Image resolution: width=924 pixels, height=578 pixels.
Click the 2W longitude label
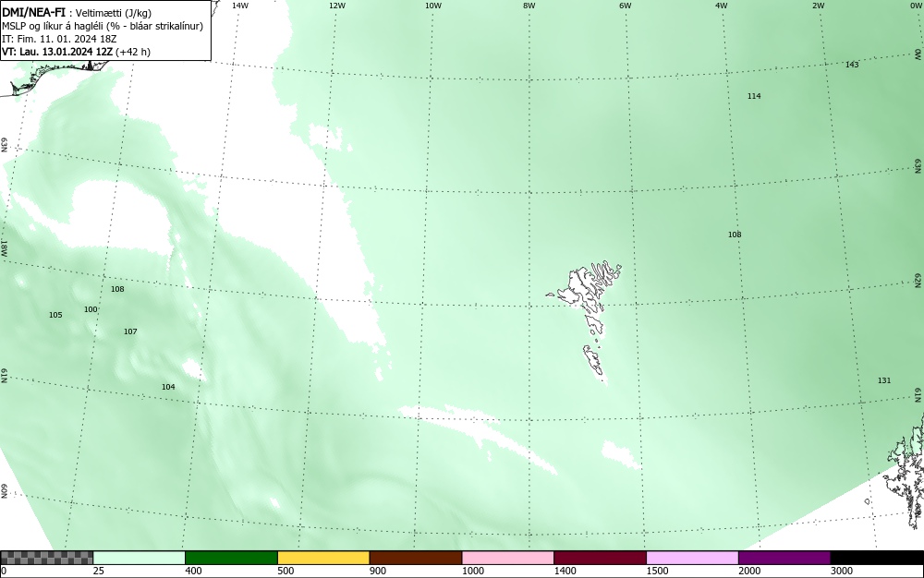point(818,6)
